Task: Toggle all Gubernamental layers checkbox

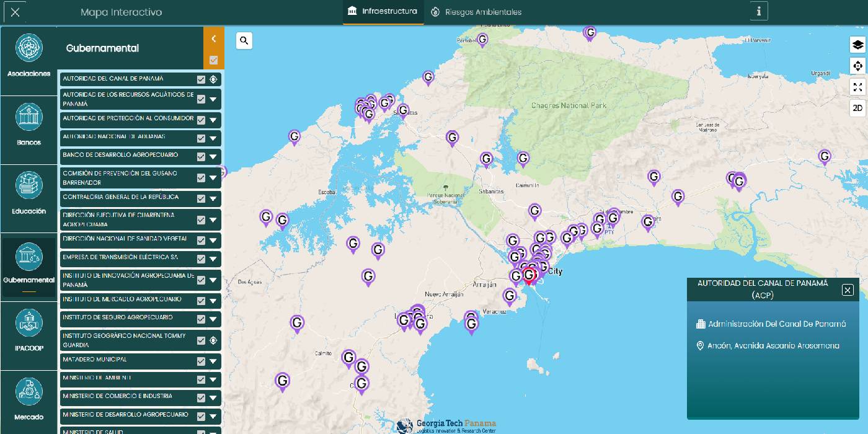Action: pyautogui.click(x=213, y=60)
